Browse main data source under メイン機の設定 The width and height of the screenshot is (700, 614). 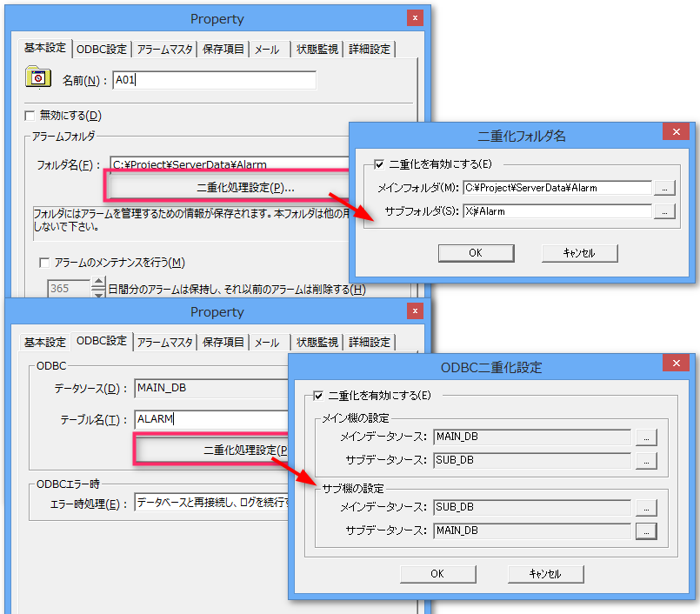pos(645,437)
